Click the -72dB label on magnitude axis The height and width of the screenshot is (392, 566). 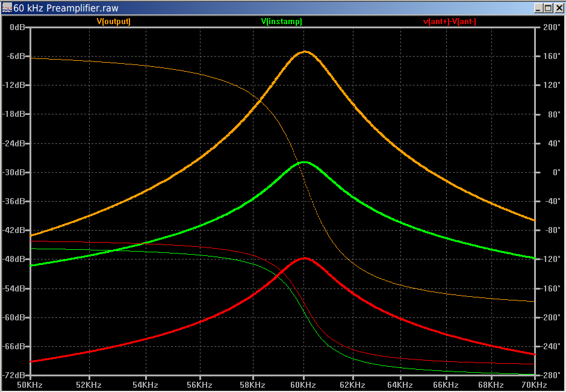click(14, 376)
